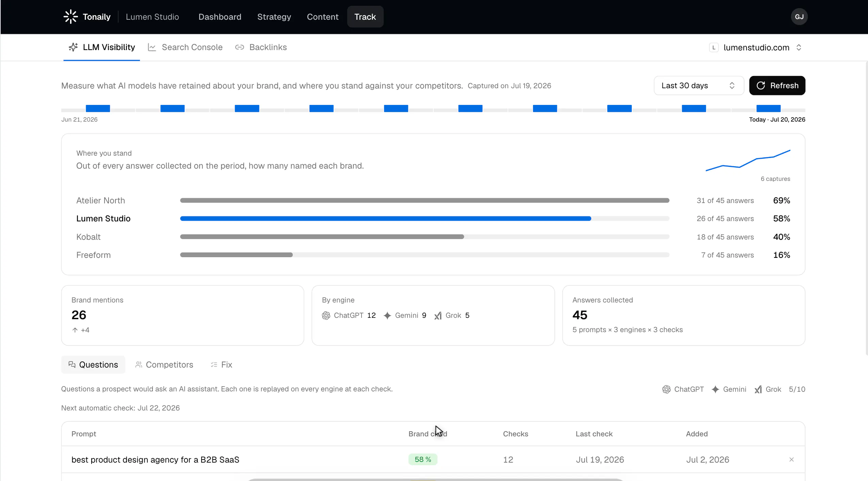Click the Competitors tab people icon

[x=139, y=364]
